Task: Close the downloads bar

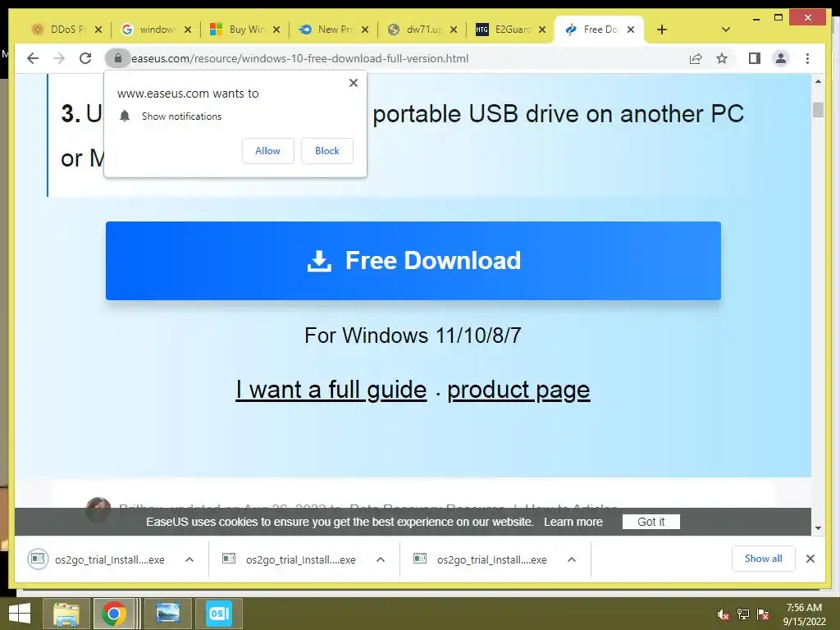Action: 810,559
